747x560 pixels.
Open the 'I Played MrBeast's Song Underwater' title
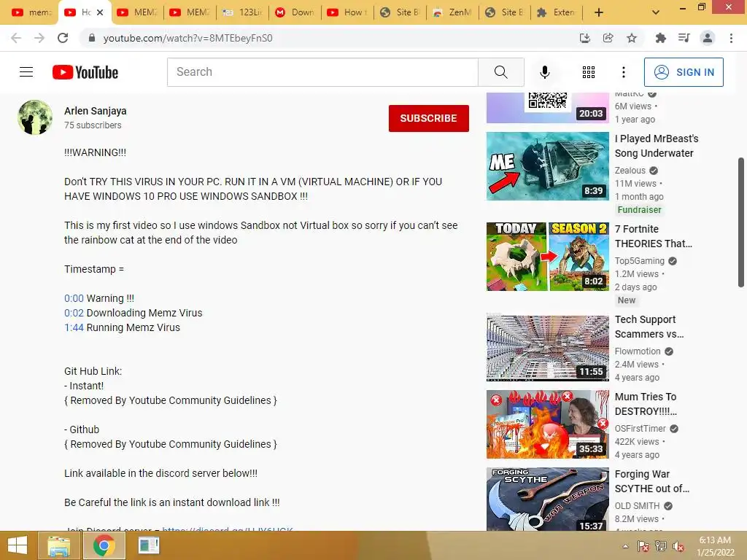click(x=657, y=146)
